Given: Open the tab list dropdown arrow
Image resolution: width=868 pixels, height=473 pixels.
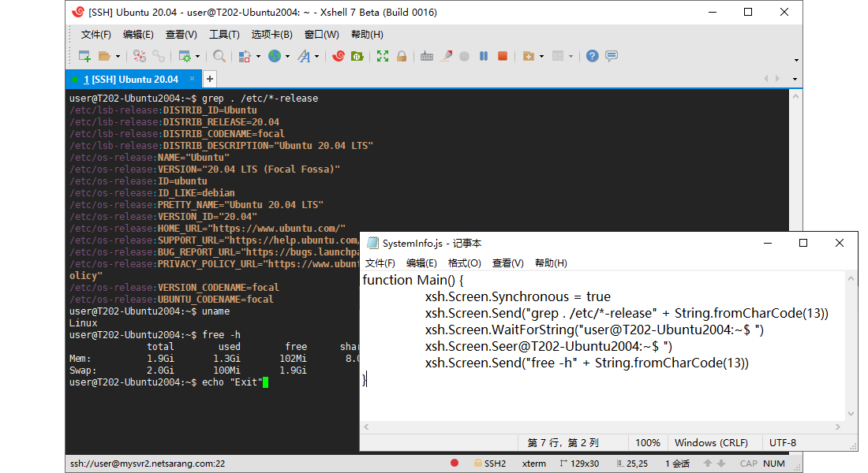Looking at the screenshot, I should pyautogui.click(x=795, y=79).
